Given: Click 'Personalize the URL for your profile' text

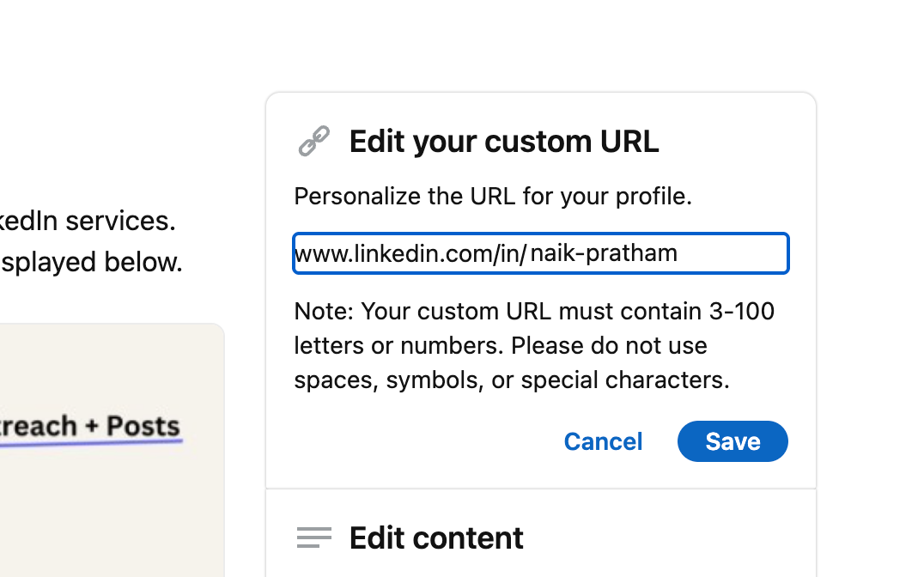Looking at the screenshot, I should pos(493,197).
